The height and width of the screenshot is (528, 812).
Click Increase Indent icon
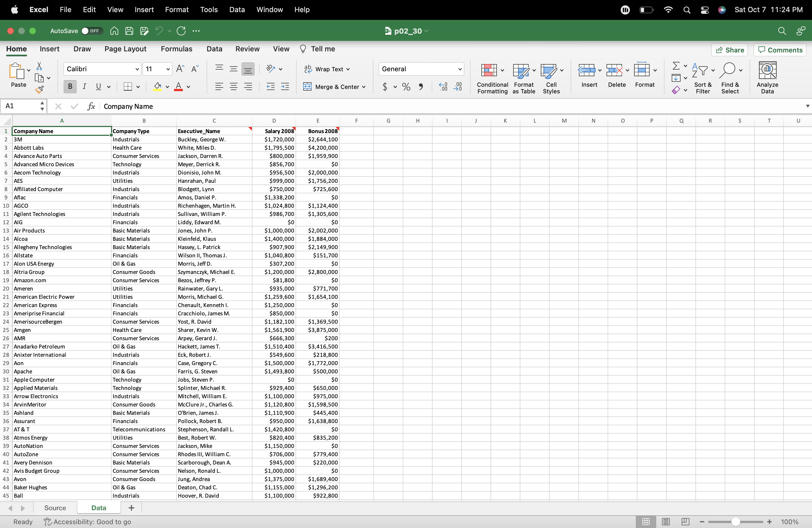pos(285,87)
